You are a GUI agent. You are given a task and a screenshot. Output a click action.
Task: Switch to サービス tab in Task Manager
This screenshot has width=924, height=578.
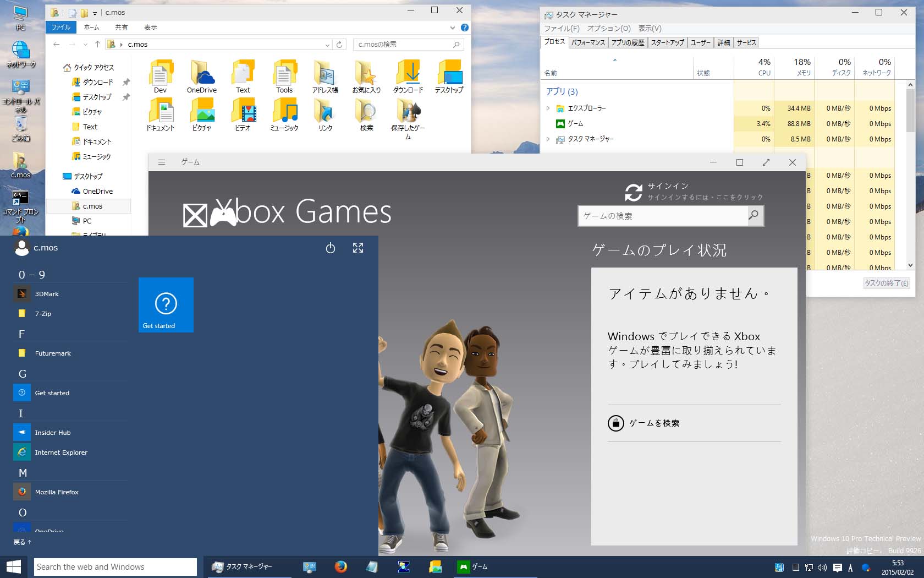click(746, 42)
